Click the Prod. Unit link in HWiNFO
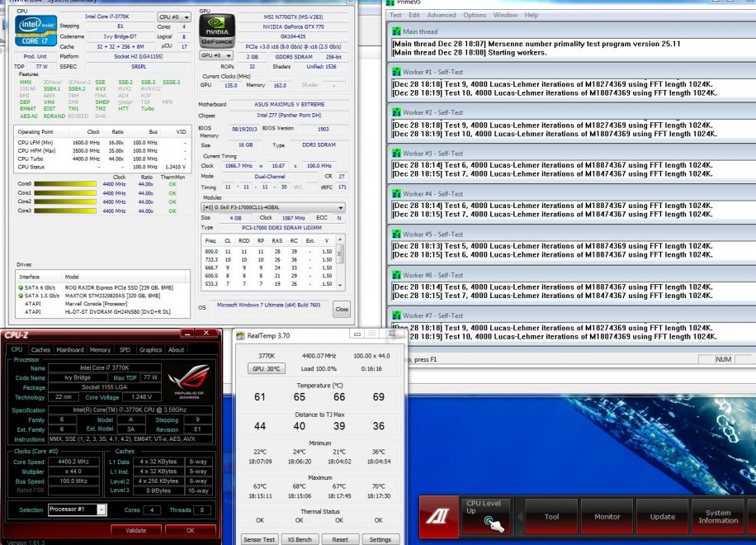This screenshot has width=756, height=545. tap(35, 56)
